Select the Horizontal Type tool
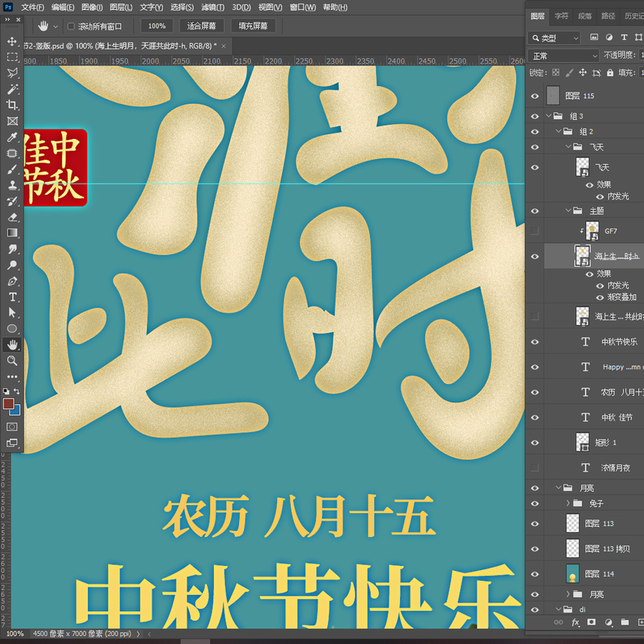Viewport: 644px width, 644px height. click(12, 297)
